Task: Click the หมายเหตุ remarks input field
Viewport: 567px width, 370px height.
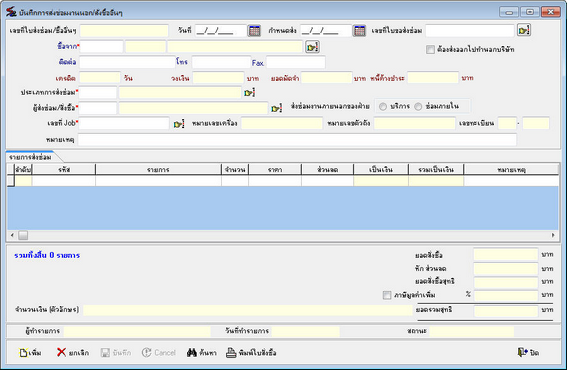Action: pos(297,140)
